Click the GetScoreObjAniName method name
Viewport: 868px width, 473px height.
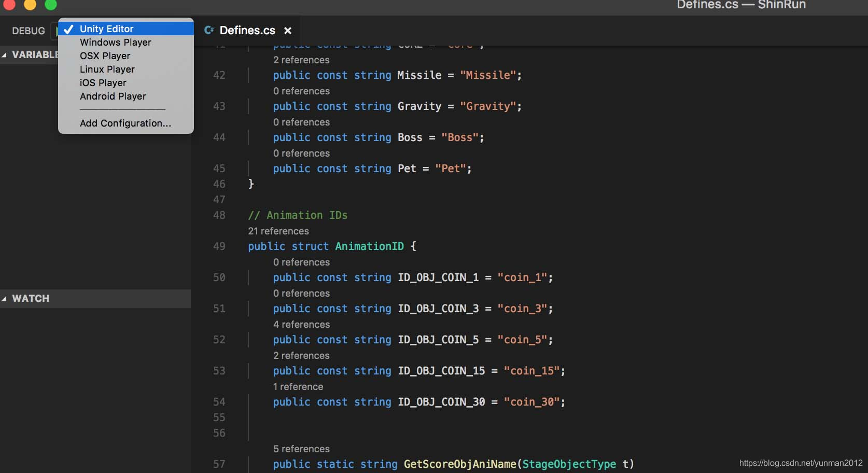(x=460, y=464)
